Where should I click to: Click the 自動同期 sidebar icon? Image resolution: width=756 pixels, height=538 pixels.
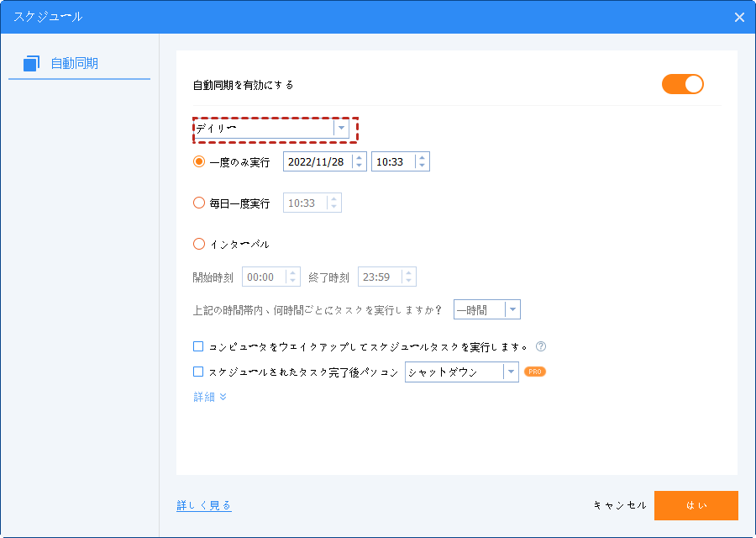coord(31,63)
